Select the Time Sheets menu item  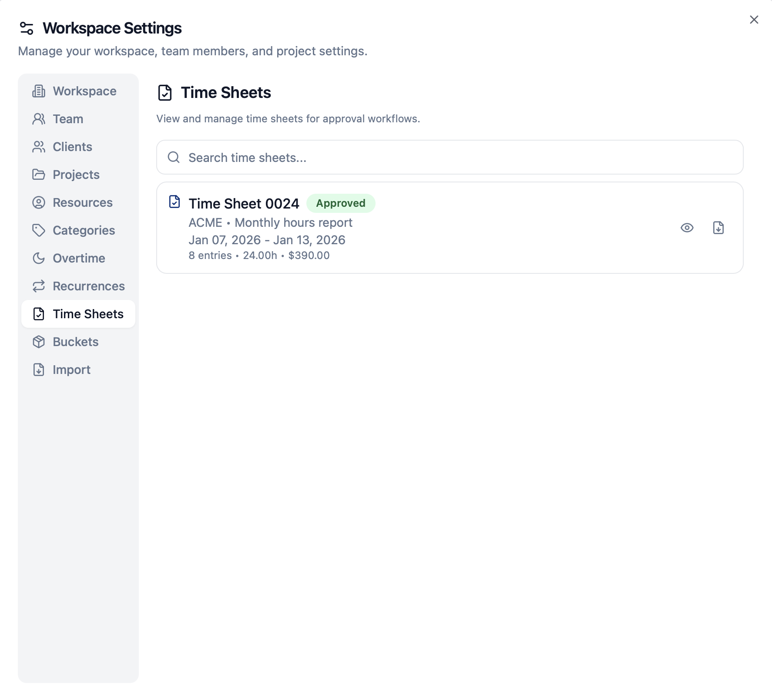click(78, 314)
